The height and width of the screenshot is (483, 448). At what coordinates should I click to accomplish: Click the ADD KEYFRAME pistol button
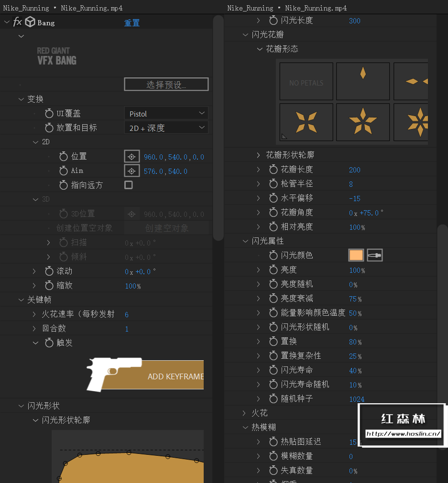click(x=145, y=375)
